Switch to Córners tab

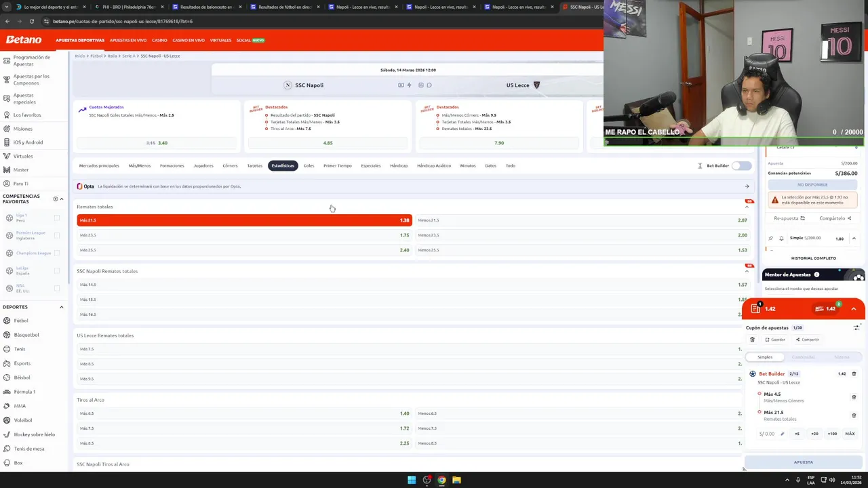pyautogui.click(x=230, y=165)
